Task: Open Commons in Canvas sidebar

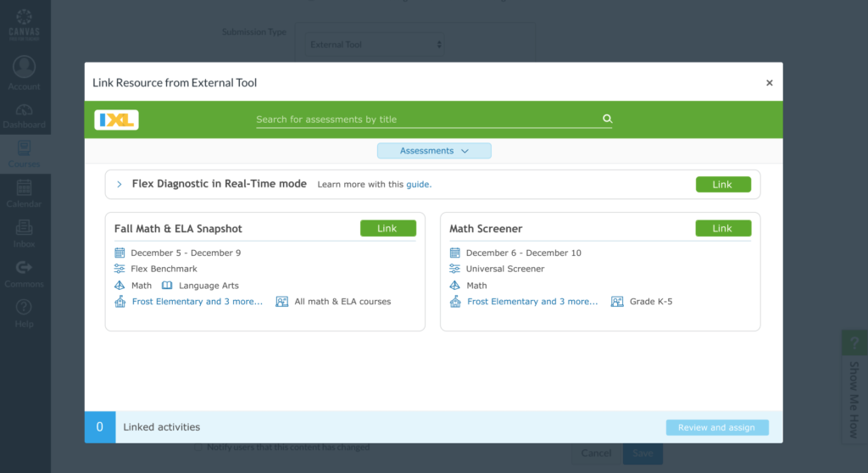Action: (24, 274)
